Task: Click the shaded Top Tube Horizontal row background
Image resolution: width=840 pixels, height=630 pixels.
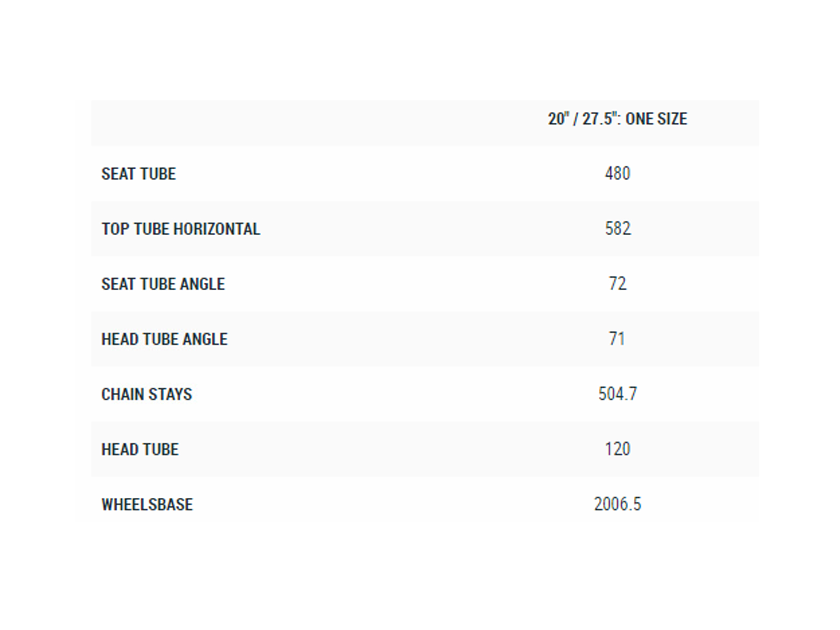Action: pos(425,229)
